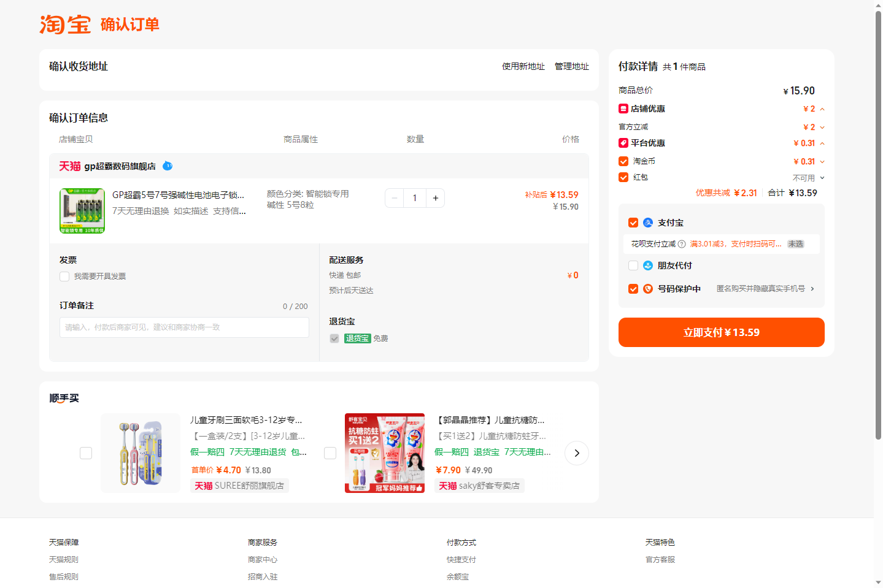
Task: Click the children's toothbrush product thumbnail
Action: [x=141, y=453]
